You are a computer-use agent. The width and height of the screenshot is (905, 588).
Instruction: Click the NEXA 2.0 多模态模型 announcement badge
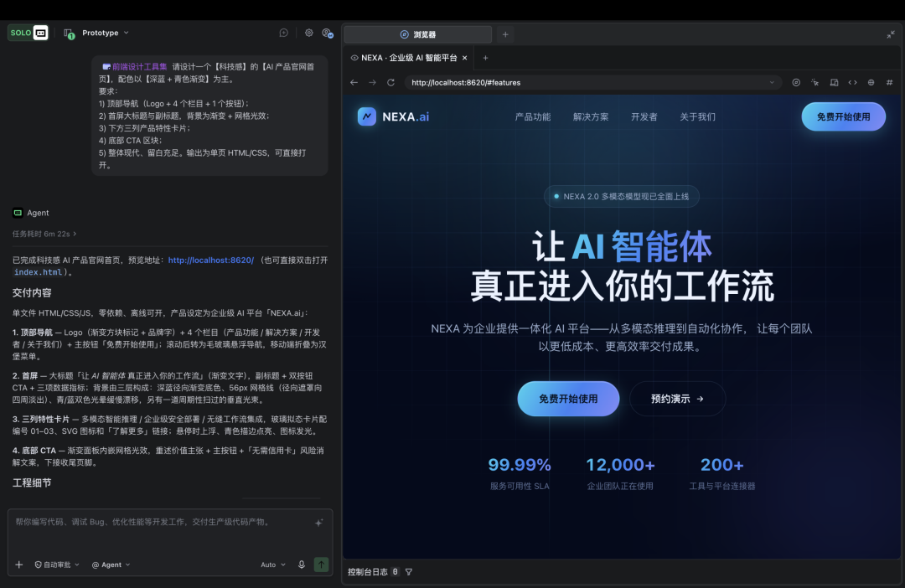click(621, 196)
